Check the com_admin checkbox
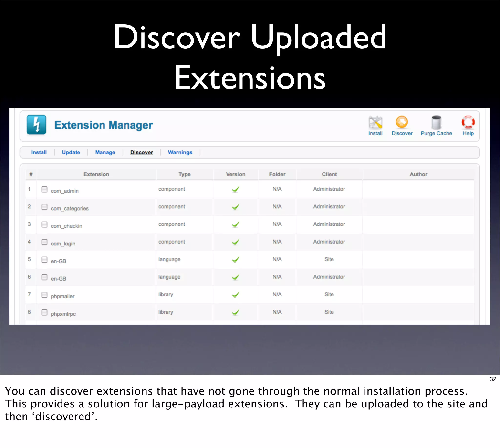This screenshot has height=448, width=500. click(44, 189)
